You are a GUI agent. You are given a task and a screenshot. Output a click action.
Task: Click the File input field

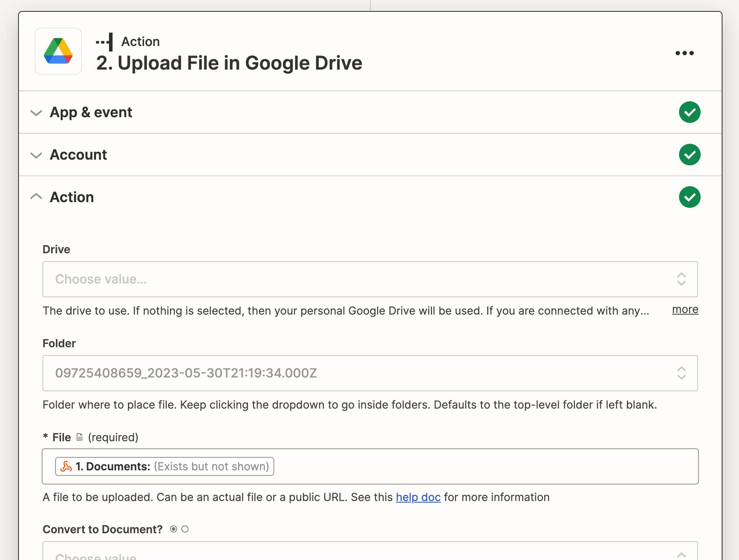click(x=370, y=466)
